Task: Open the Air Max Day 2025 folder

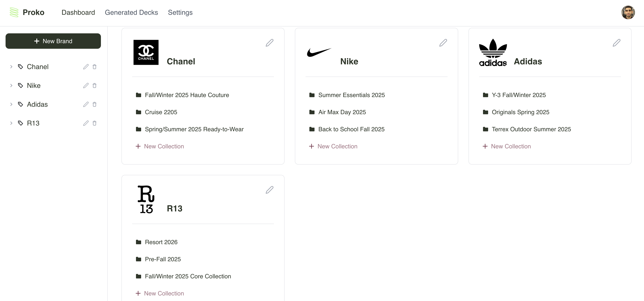Action: [x=342, y=112]
